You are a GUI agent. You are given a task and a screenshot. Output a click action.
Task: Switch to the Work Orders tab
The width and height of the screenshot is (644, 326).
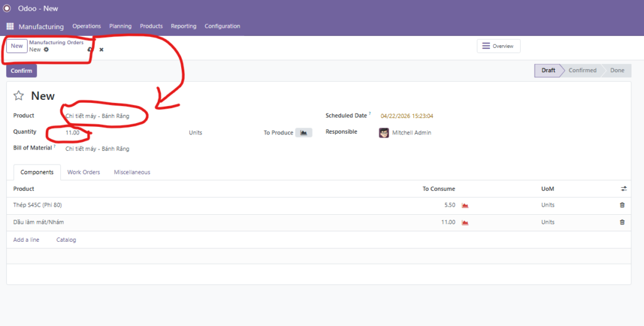click(x=84, y=172)
